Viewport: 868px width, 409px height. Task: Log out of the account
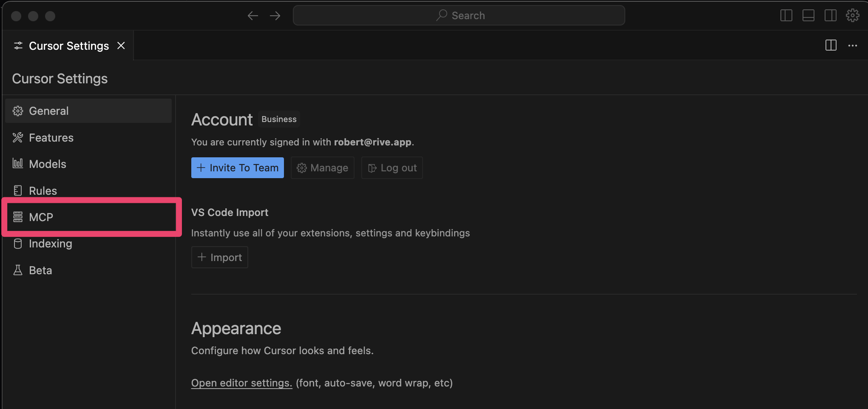[x=392, y=168]
